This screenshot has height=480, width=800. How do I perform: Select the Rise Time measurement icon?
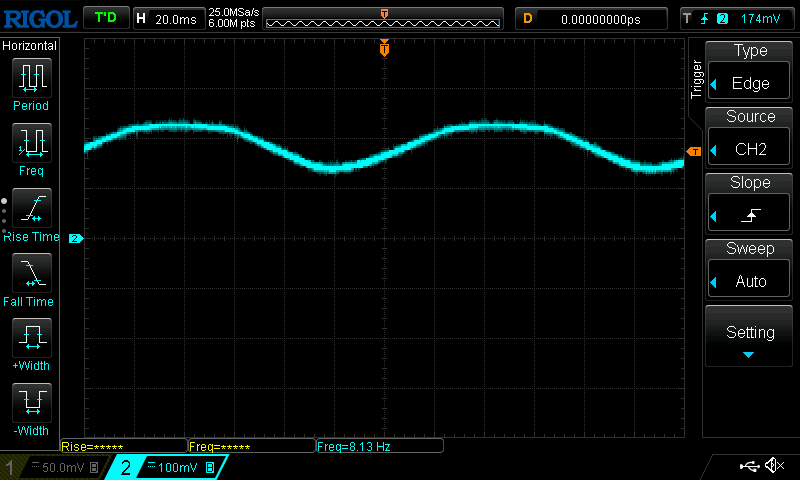pyautogui.click(x=31, y=209)
